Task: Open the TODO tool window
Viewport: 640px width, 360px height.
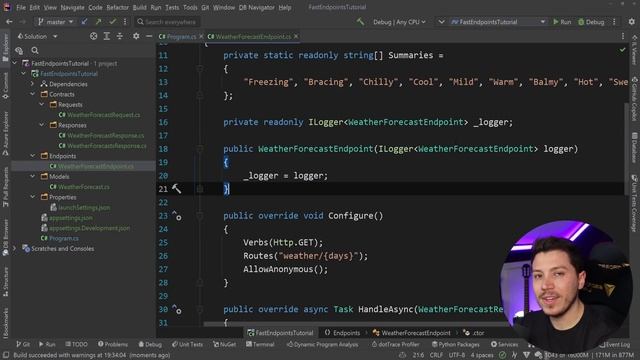Action: click(76, 344)
